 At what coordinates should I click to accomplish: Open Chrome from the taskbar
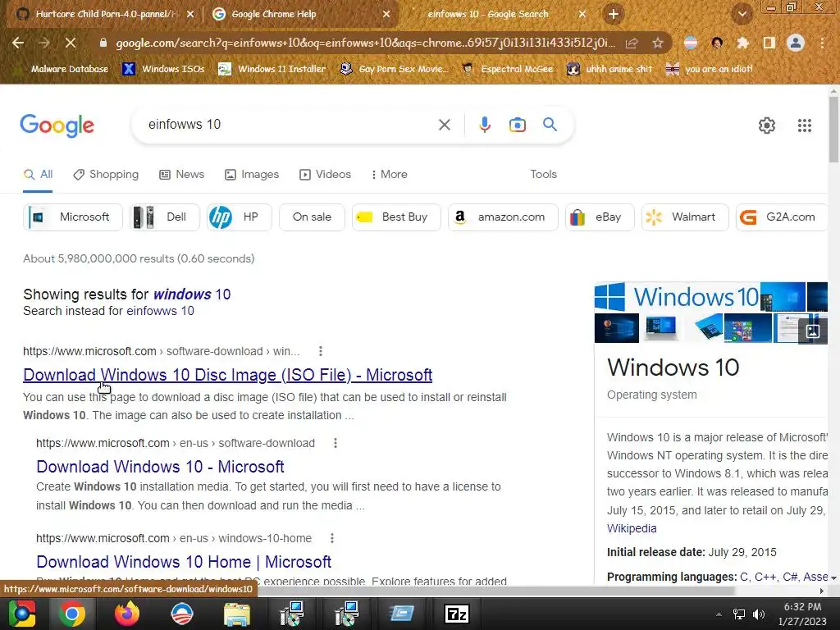(72, 614)
